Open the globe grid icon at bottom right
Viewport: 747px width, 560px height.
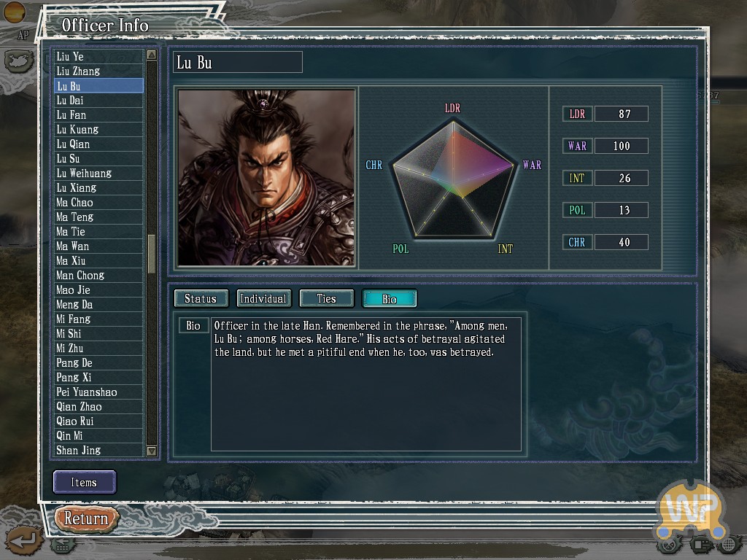730,544
